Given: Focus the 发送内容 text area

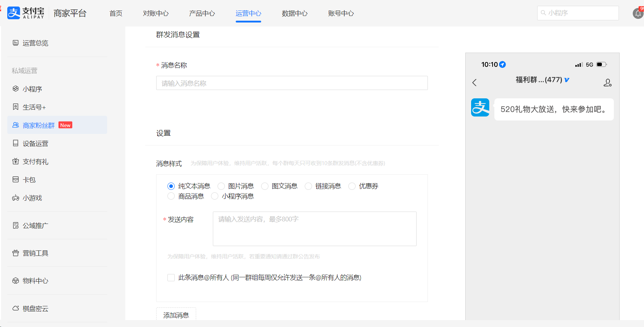Looking at the screenshot, I should (314, 229).
